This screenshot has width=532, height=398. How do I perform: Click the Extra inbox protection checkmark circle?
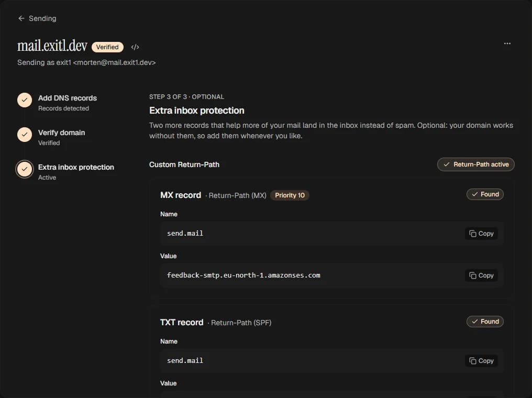click(25, 169)
